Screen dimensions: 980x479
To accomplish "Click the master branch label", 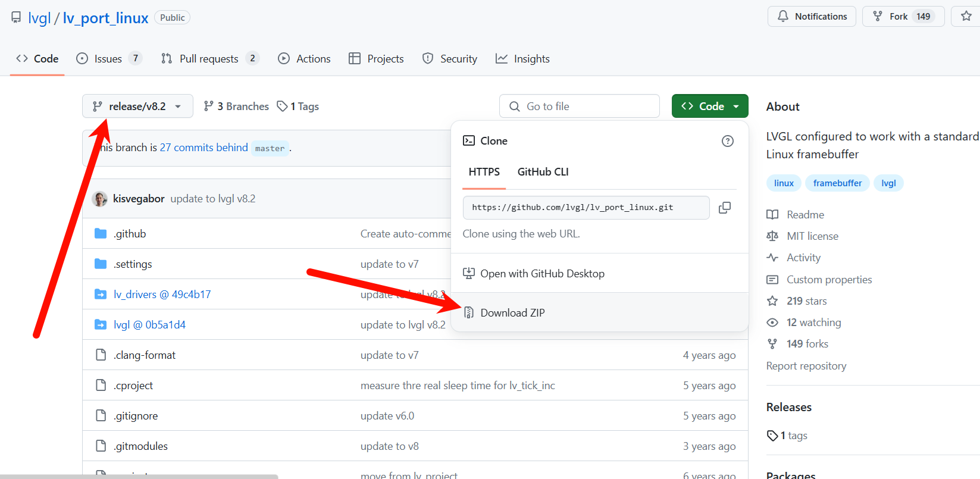I will pos(270,148).
